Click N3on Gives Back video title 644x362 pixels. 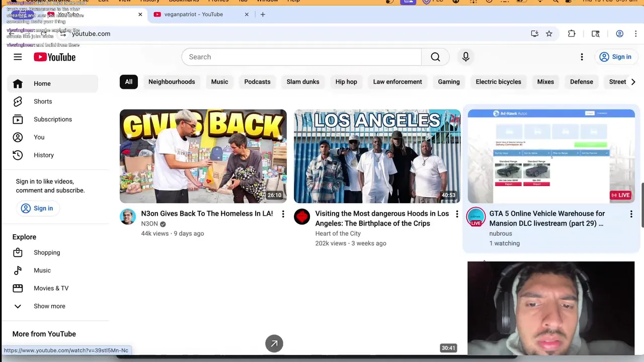pos(207,214)
